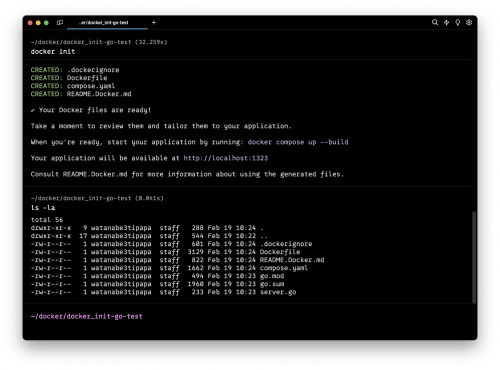Click 'CREATED: Dockerfile' output line
Image resolution: width=500 pixels, height=370 pixels.
coord(69,78)
